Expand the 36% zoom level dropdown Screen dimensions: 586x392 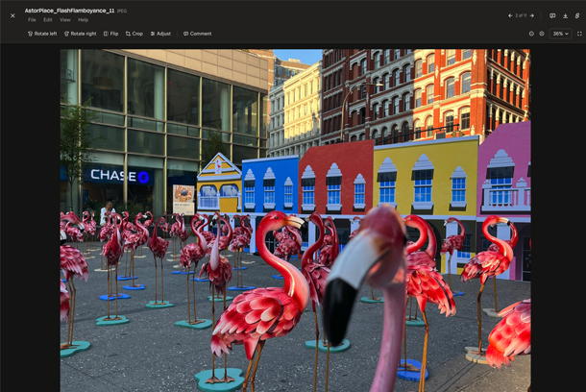coord(561,34)
